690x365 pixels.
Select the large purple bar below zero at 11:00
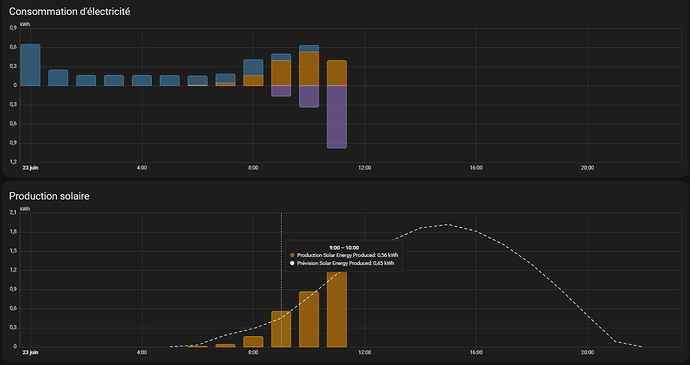pyautogui.click(x=337, y=117)
